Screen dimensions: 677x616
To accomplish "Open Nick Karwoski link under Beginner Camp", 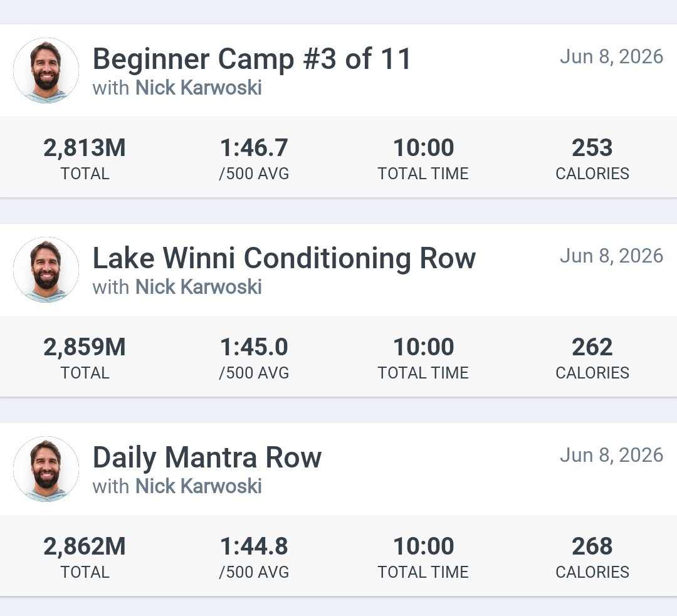I will [199, 88].
